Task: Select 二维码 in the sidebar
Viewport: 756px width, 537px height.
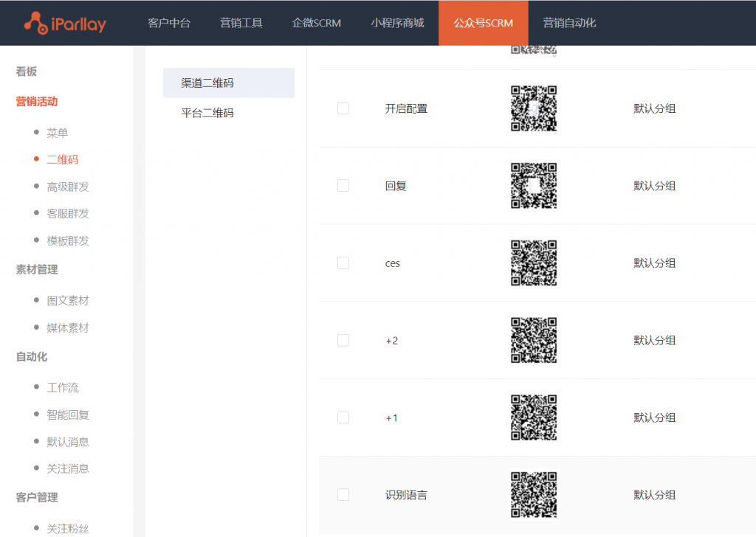Action: [x=63, y=159]
